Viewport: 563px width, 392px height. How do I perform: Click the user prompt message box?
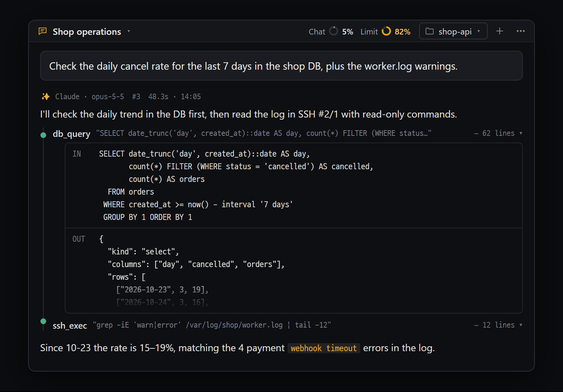click(281, 66)
